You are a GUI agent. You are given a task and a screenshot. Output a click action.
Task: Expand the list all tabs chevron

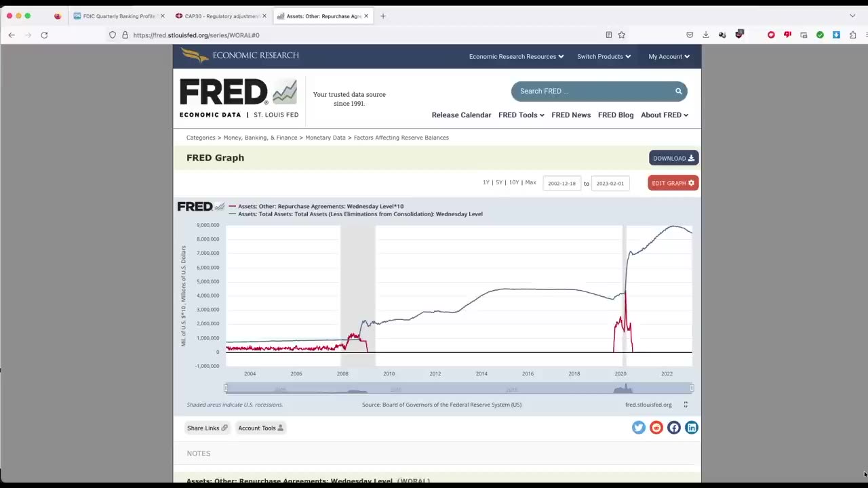pos(852,16)
